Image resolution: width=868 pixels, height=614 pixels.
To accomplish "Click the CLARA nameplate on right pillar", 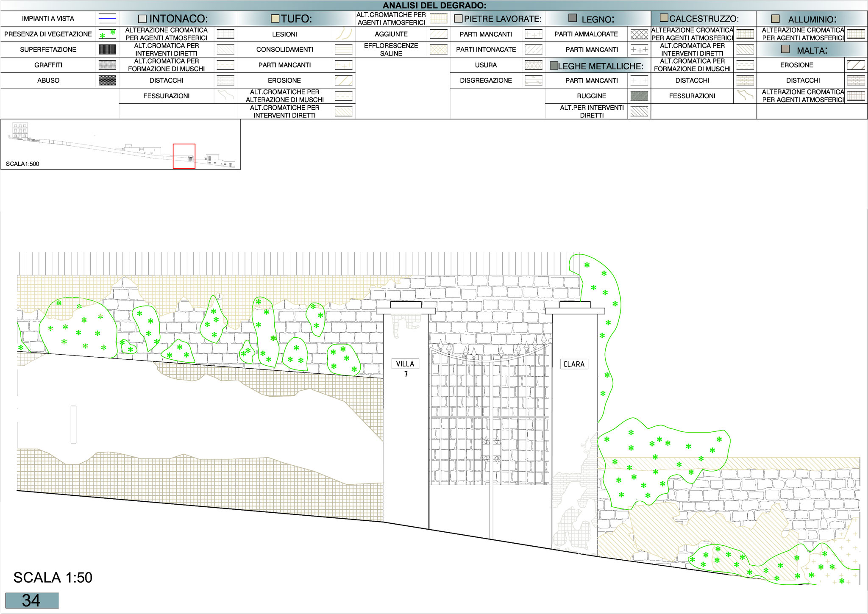I will (573, 364).
